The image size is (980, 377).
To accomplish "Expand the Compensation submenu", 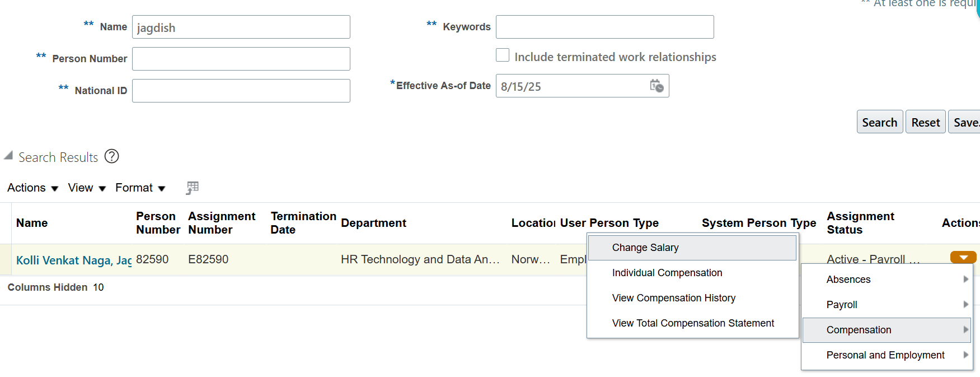I will (x=887, y=330).
